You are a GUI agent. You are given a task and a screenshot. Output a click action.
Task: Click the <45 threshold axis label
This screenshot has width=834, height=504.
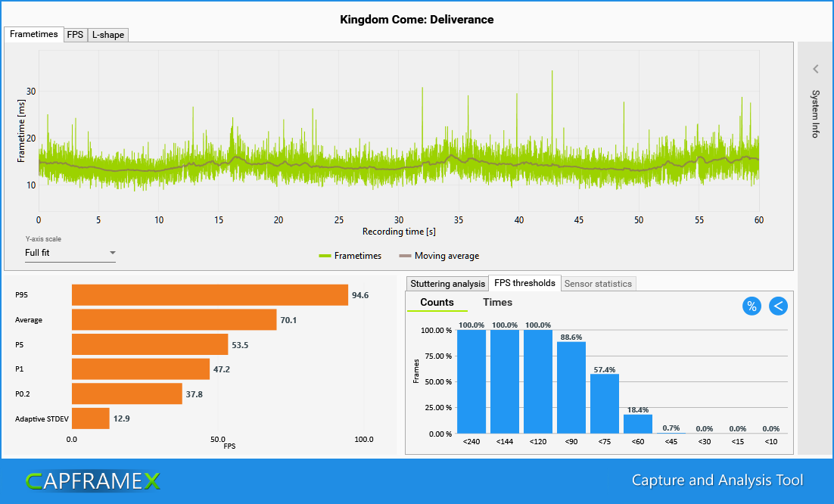click(x=671, y=442)
